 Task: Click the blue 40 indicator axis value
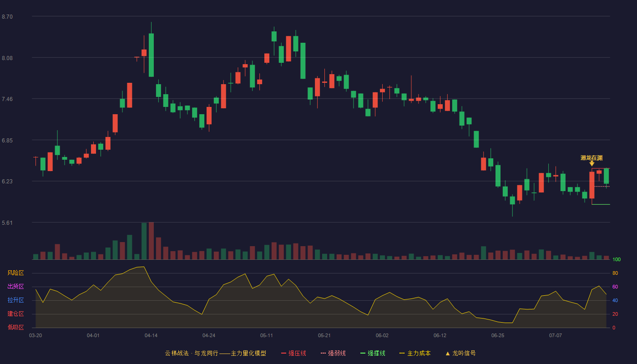coord(615,300)
